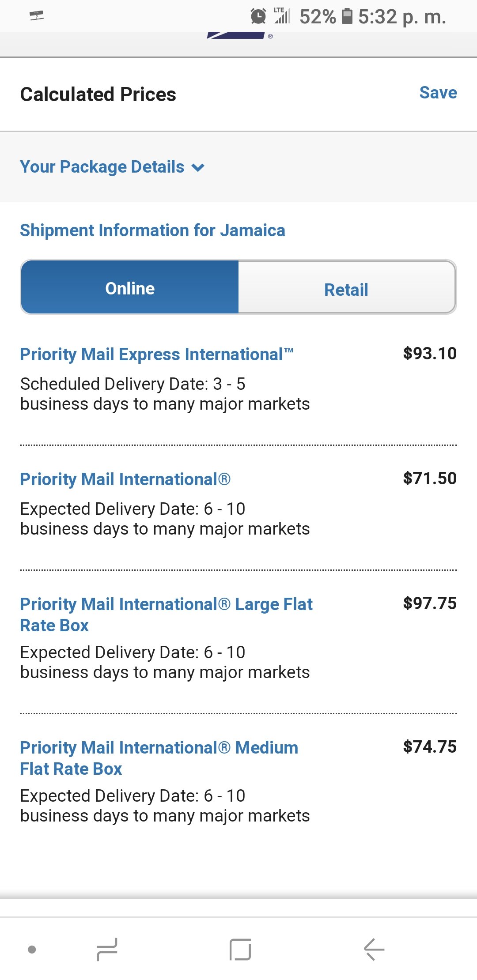Expand Your Package Details section
The height and width of the screenshot is (980, 477).
coord(112,167)
